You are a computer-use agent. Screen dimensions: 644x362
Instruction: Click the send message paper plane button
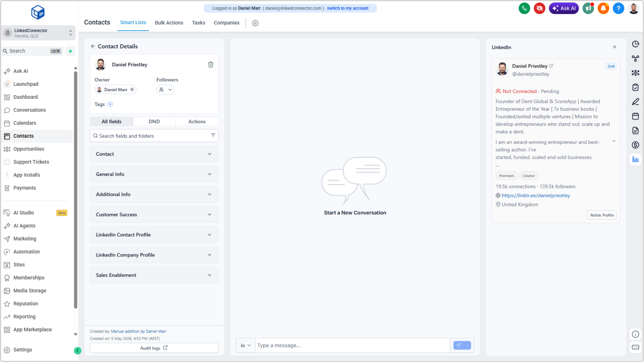point(459,345)
